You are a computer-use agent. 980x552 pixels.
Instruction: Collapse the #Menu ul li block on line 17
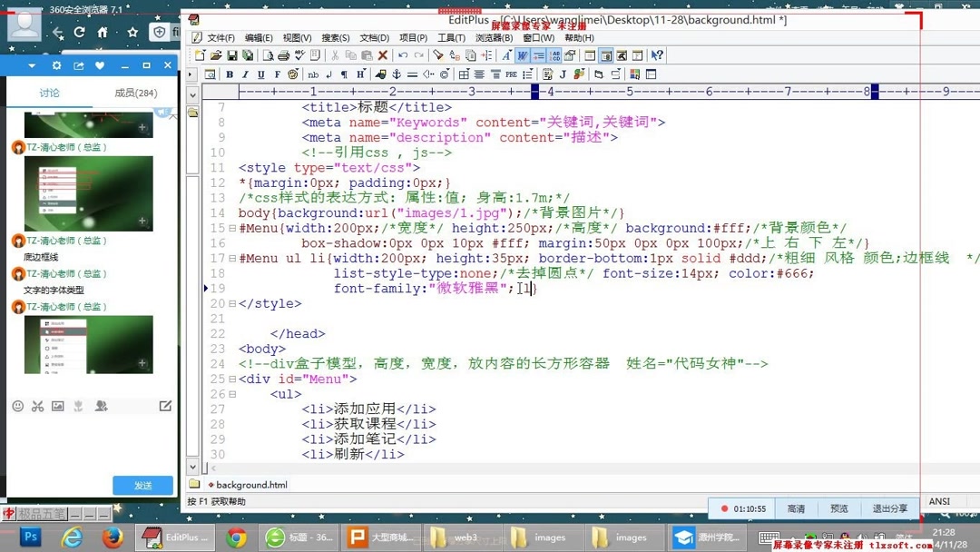coord(232,258)
